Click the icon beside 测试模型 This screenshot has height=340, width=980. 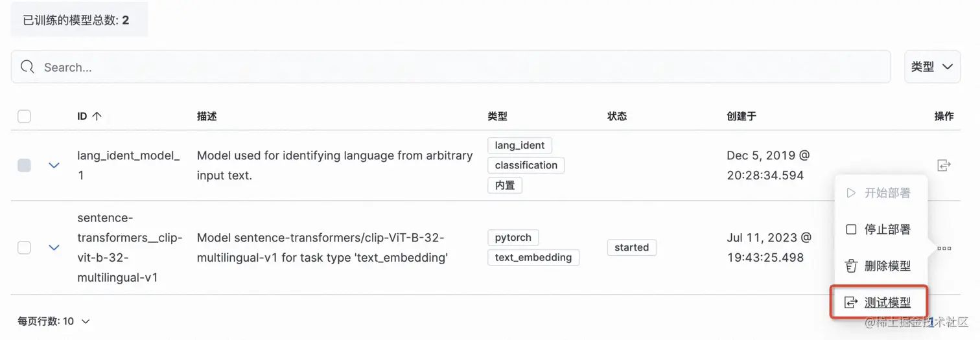[x=851, y=302]
